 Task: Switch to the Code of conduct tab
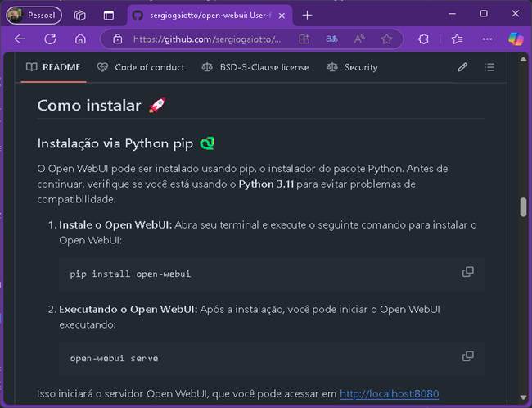pyautogui.click(x=141, y=67)
